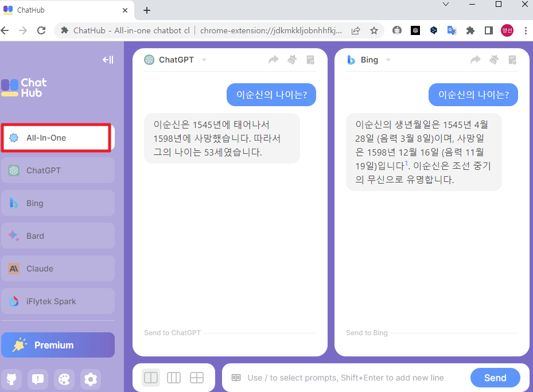Open the settings gear icon
This screenshot has width=533, height=392.
pos(91,379)
